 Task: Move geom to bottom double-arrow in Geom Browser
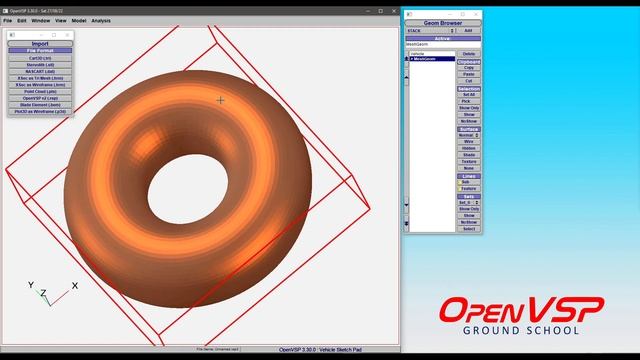[x=406, y=223]
